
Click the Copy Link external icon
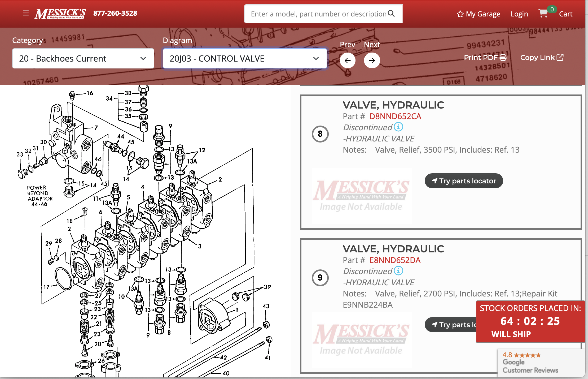tap(560, 57)
